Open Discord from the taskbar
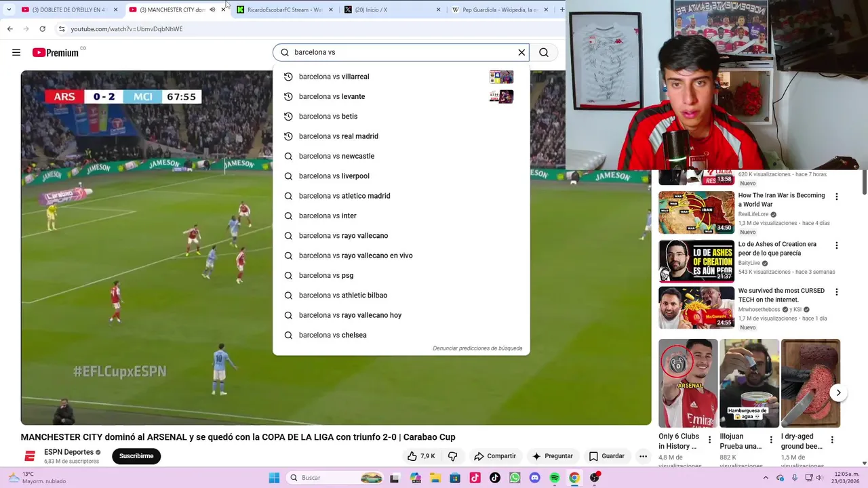The width and height of the screenshot is (868, 488). point(534,478)
